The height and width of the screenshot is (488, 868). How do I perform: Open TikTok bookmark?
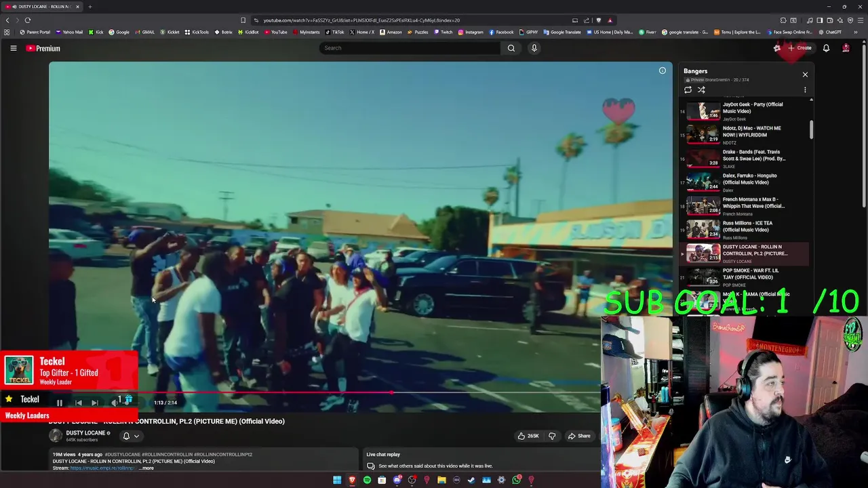[x=334, y=32]
